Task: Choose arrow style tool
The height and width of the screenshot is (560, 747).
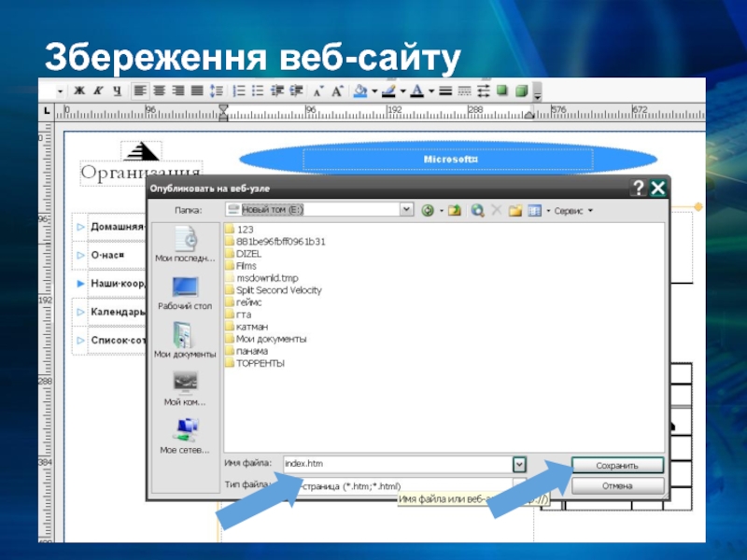Action: coord(484,91)
